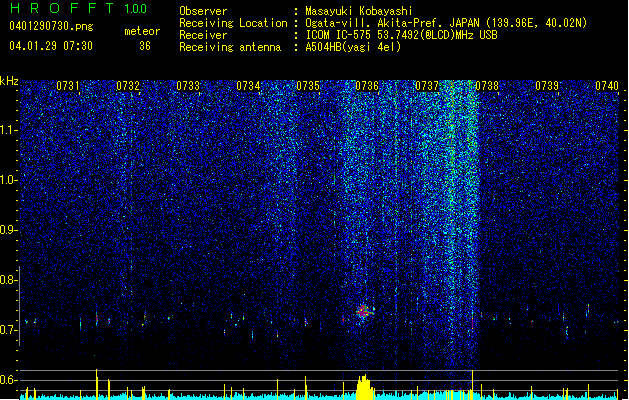Click the HROFFT program title text
This screenshot has width=629, height=400.
(x=62, y=8)
